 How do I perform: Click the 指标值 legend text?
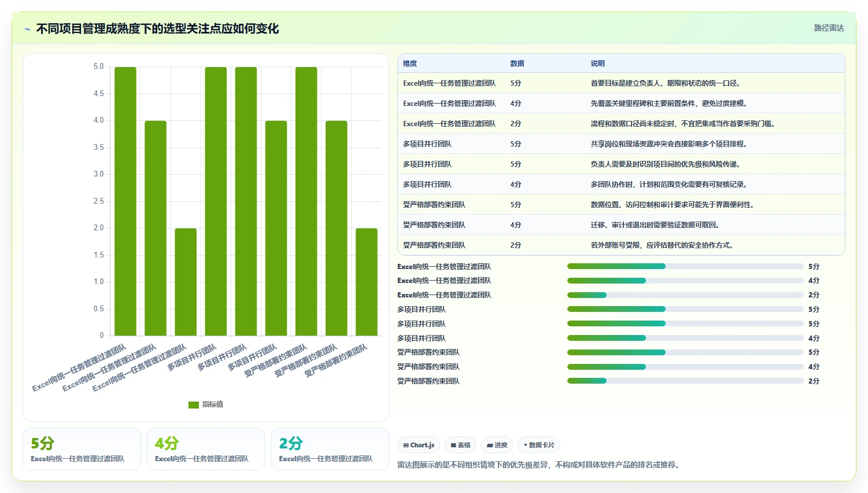tap(213, 404)
